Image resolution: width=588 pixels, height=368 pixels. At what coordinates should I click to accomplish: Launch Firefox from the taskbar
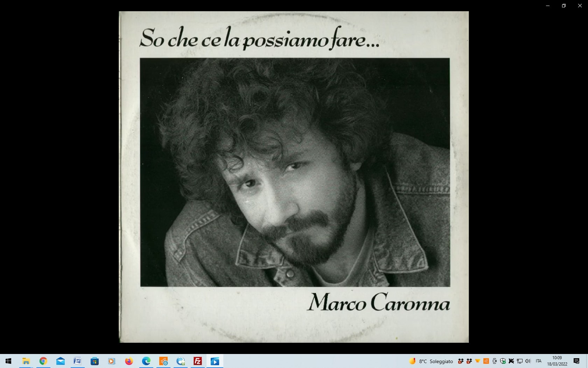click(x=129, y=361)
